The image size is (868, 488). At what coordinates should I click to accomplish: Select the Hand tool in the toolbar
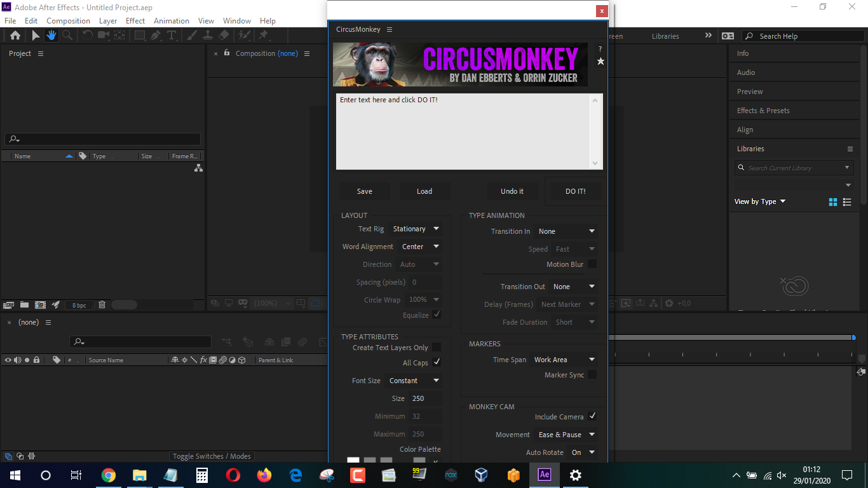[51, 36]
